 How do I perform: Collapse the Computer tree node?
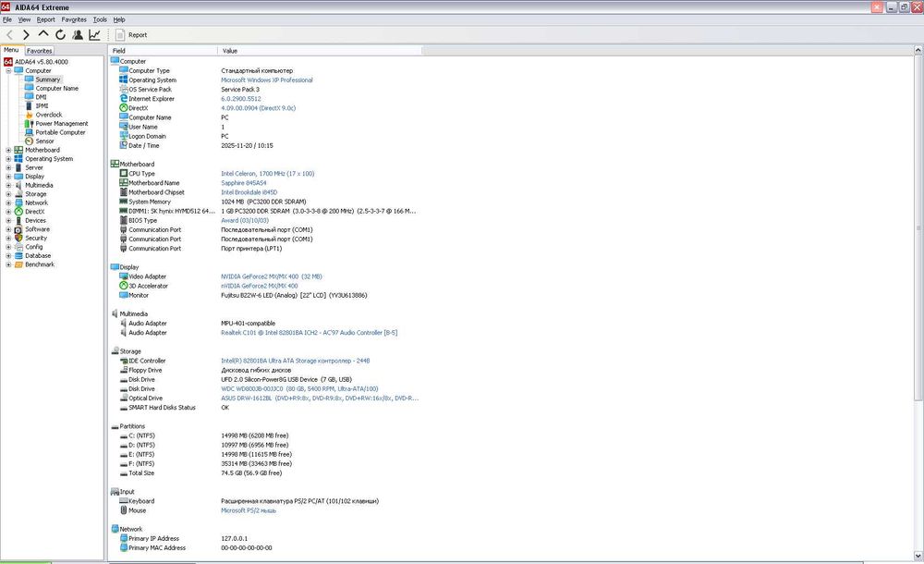click(9, 71)
